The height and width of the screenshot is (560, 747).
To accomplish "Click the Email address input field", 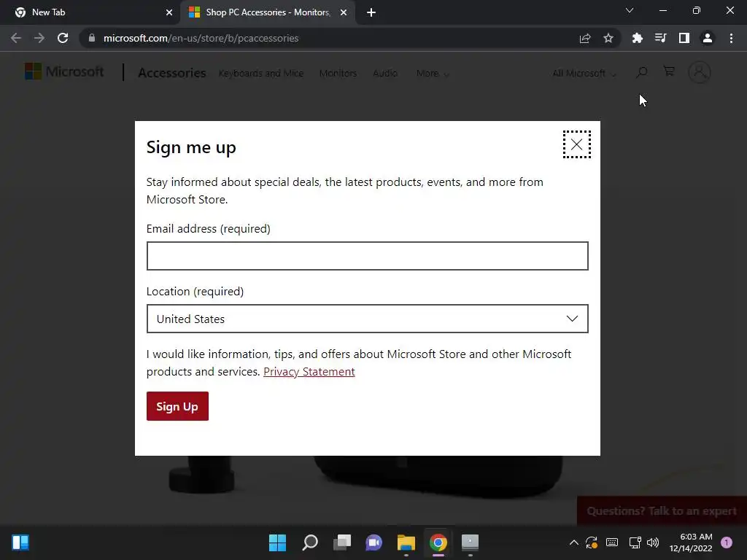I will click(368, 256).
